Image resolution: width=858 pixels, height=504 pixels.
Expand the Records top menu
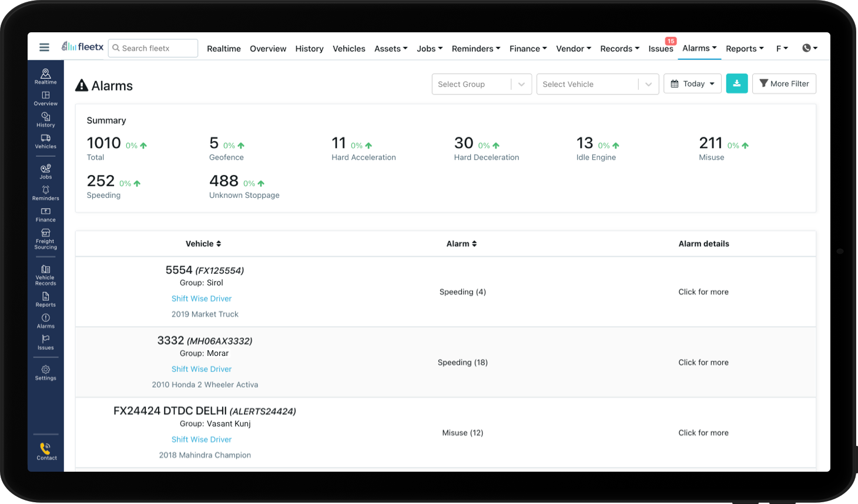tap(619, 49)
